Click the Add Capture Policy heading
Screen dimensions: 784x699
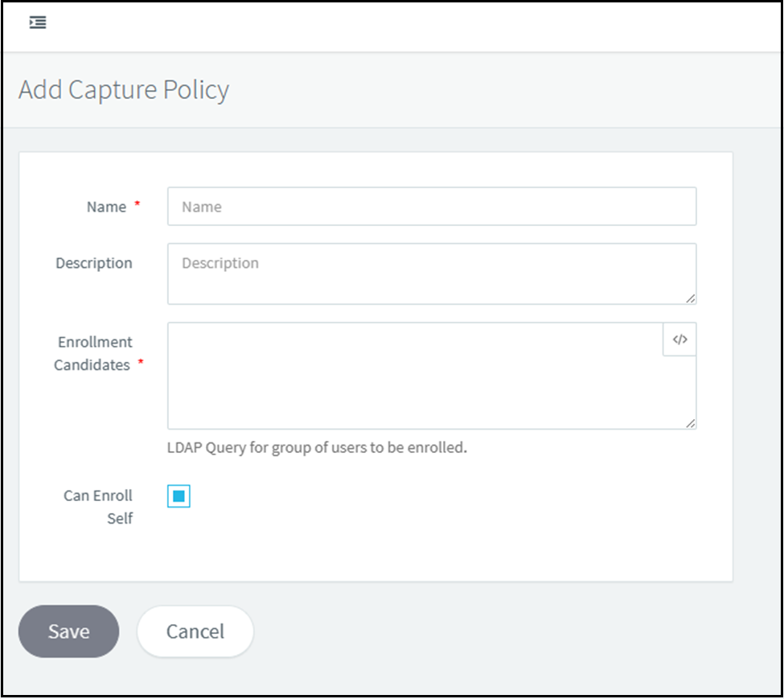[124, 89]
